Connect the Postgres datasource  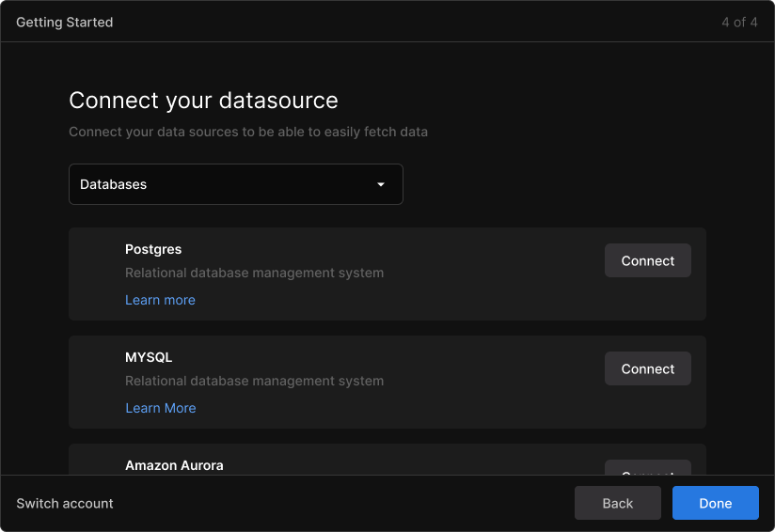[647, 260]
